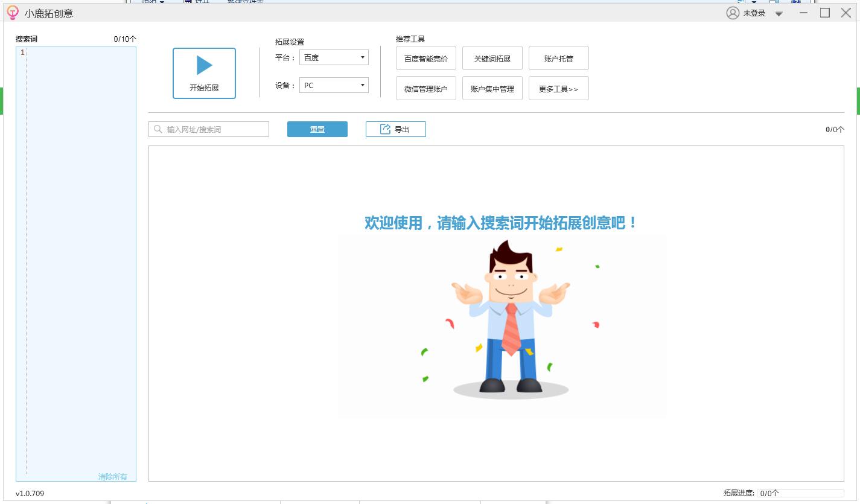Click the 开始拓展 button to start expansion
Viewport: 860px width, 504px height.
tap(205, 72)
